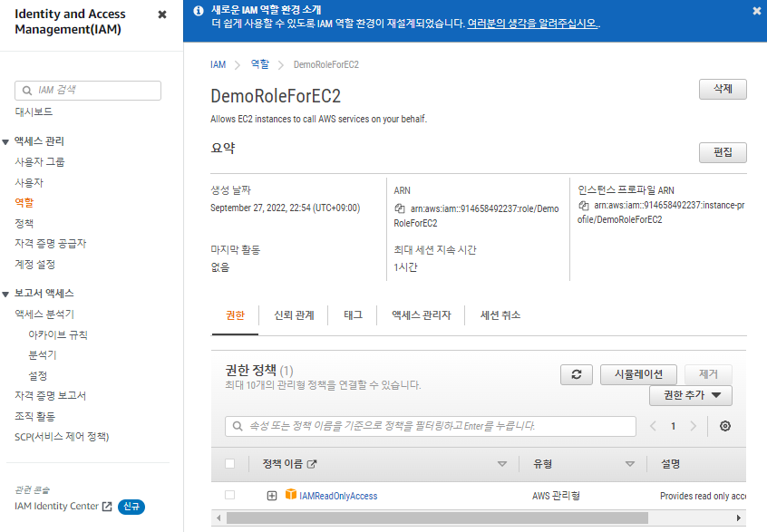Click the external link icon beside 정책 이름
The width and height of the screenshot is (767, 532).
[x=312, y=464]
